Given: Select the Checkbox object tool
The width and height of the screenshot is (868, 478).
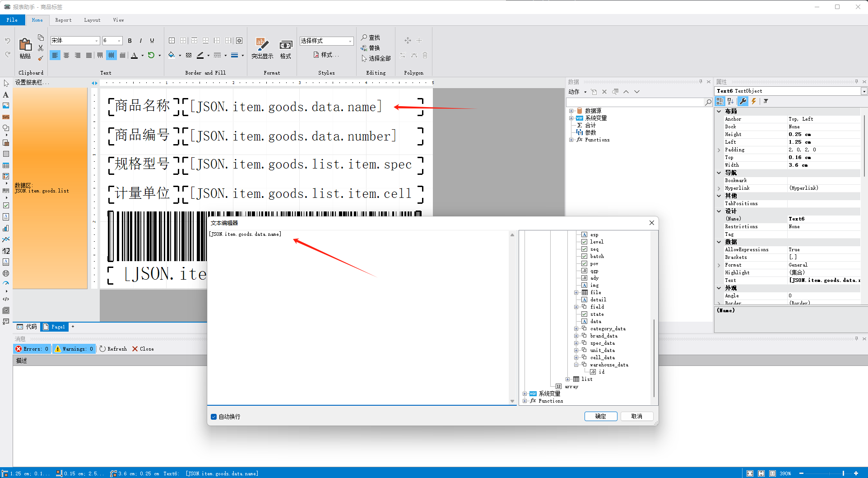Looking at the screenshot, I should [6, 206].
